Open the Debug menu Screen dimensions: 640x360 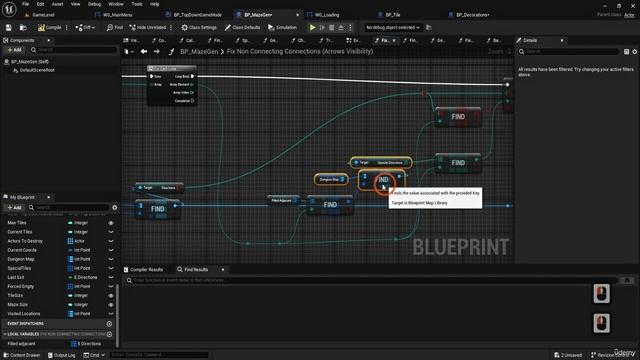(94, 4)
